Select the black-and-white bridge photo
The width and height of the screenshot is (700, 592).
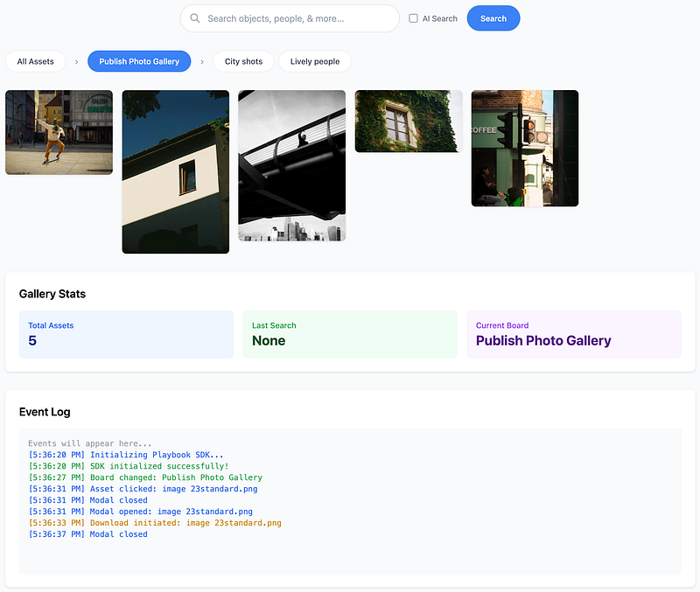(x=291, y=165)
